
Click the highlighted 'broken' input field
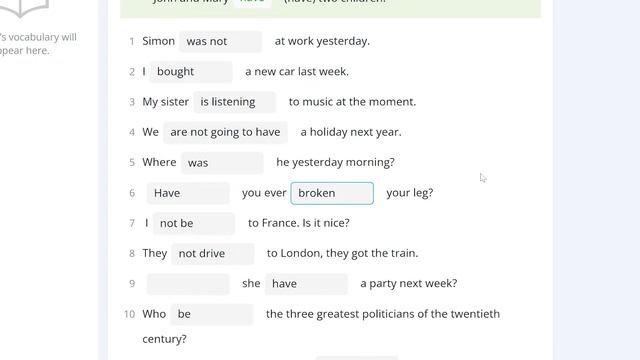tap(332, 193)
